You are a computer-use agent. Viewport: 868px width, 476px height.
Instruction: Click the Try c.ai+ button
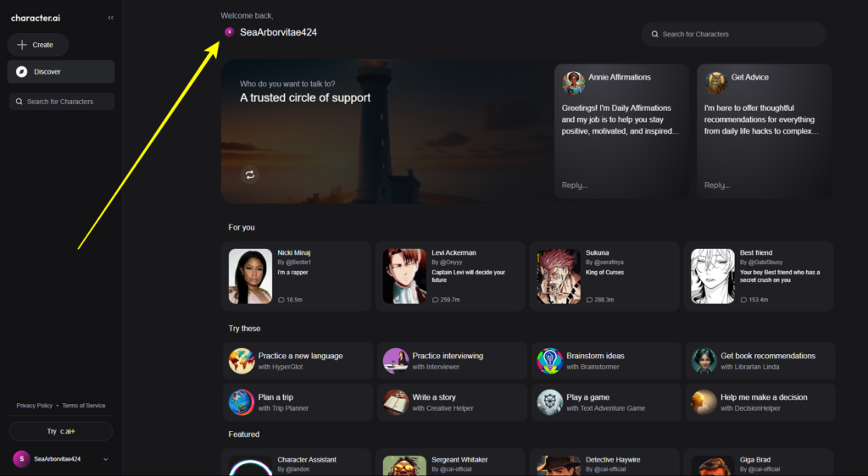pos(61,431)
